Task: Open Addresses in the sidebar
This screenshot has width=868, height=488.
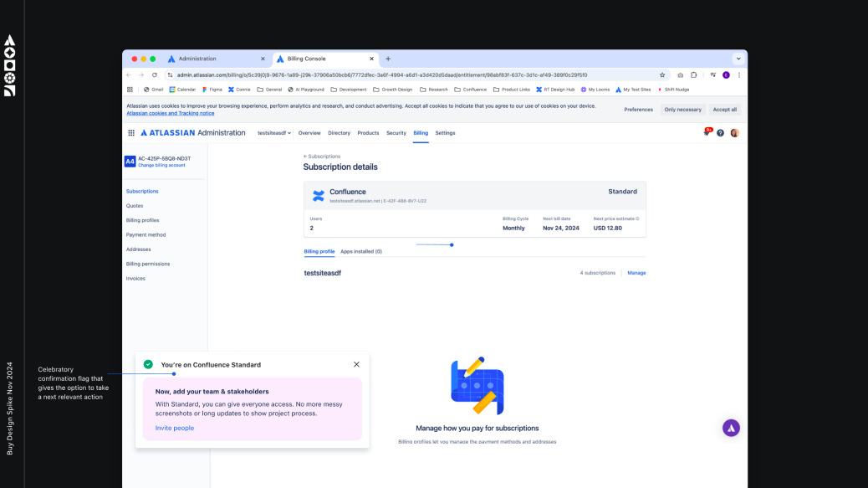Action: pos(138,249)
